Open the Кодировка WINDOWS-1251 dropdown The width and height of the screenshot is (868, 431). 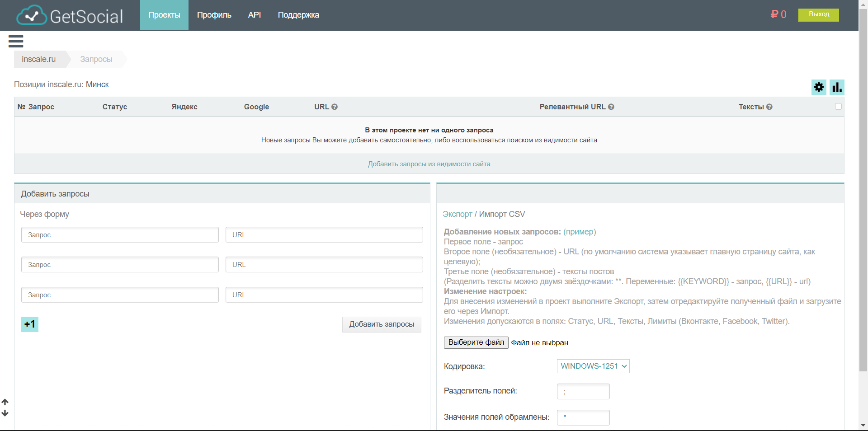point(593,366)
